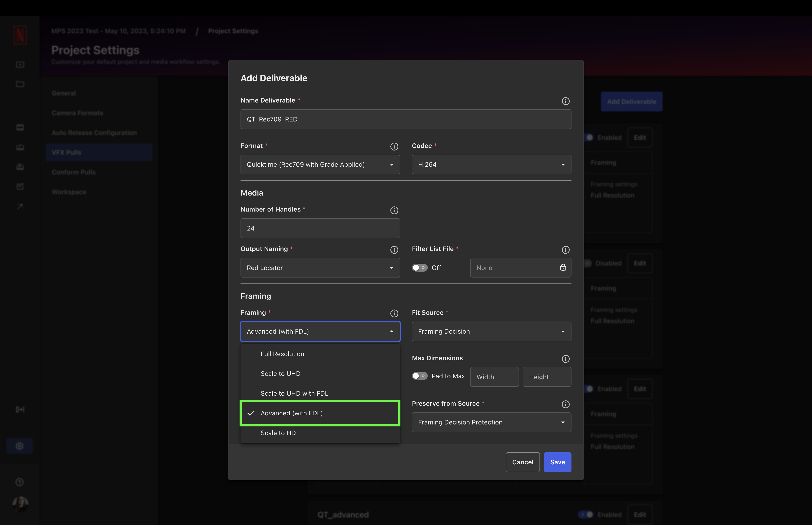This screenshot has height=525, width=812.
Task: Click the Number of Handles info icon
Action: coord(394,210)
